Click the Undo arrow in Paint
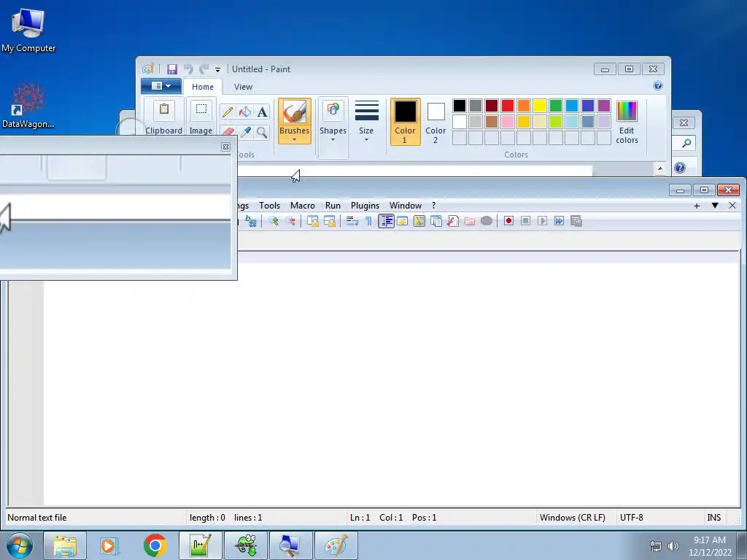 (x=188, y=69)
